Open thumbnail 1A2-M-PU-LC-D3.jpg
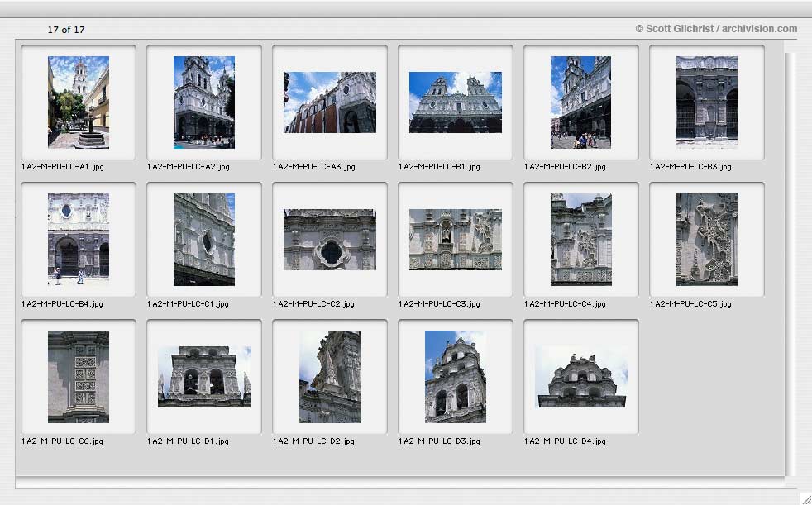Screen dimensions: 812x505 tap(455, 377)
